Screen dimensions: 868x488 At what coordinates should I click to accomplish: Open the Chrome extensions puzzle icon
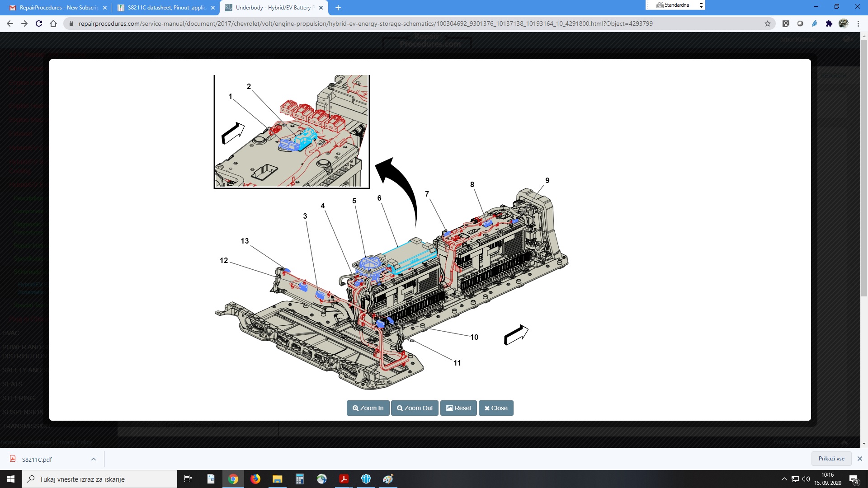point(829,23)
